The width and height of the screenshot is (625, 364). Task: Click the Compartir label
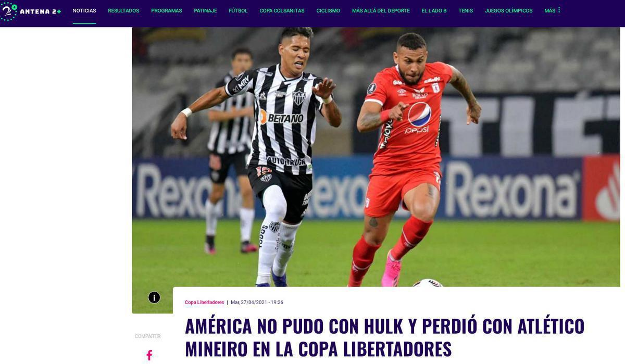(x=147, y=336)
